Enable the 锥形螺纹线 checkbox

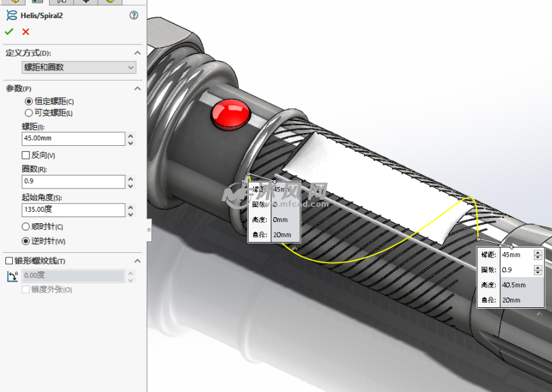point(9,261)
